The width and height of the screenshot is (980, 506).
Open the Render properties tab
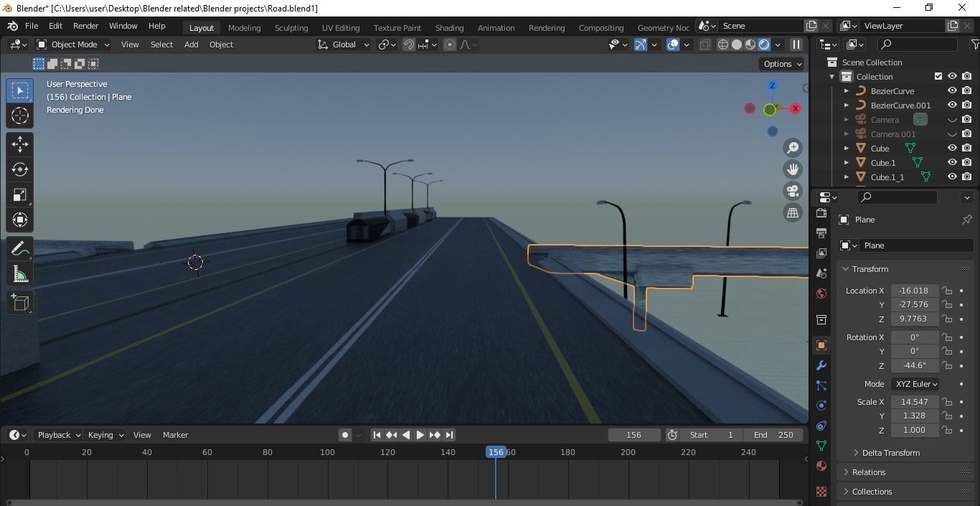(821, 213)
